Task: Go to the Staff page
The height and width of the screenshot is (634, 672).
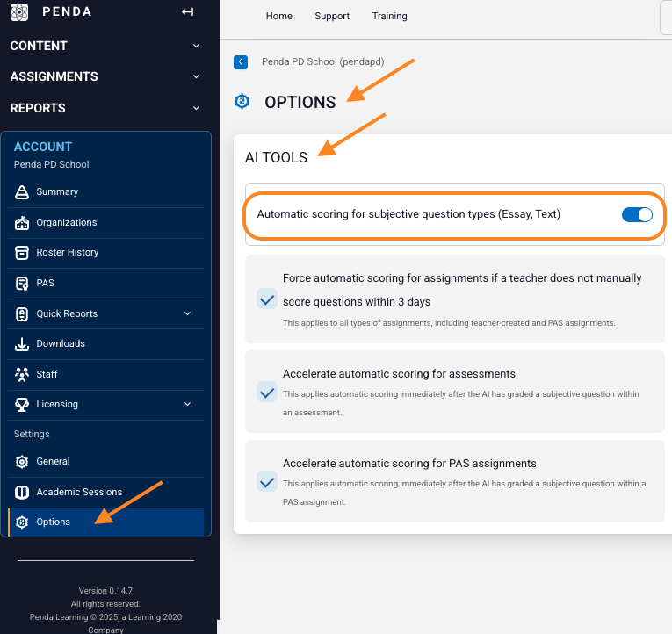Action: 47,374
